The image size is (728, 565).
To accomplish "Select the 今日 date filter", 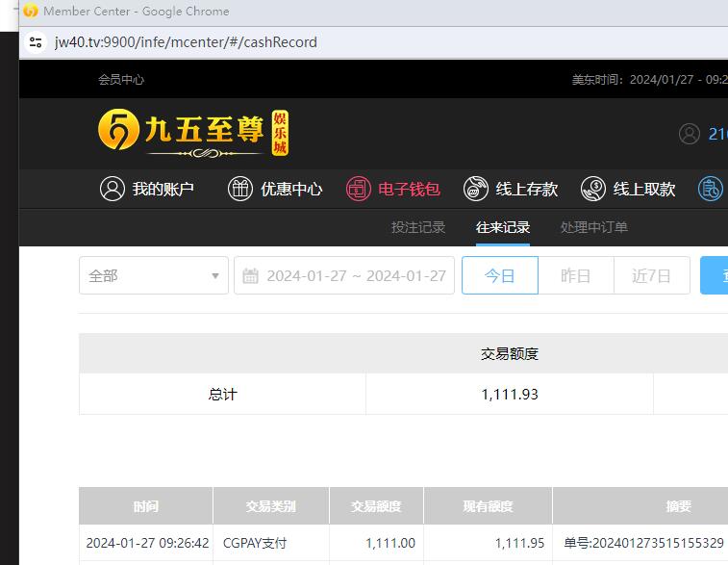I will [499, 275].
